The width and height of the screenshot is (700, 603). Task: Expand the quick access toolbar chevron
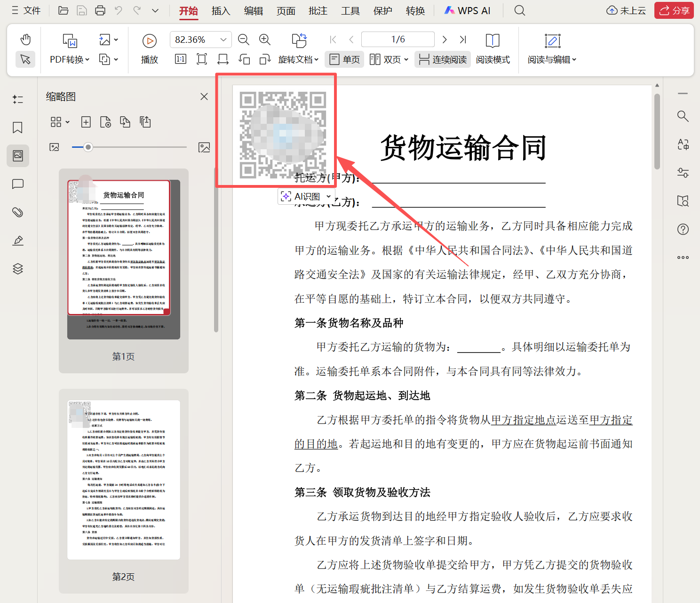point(155,10)
